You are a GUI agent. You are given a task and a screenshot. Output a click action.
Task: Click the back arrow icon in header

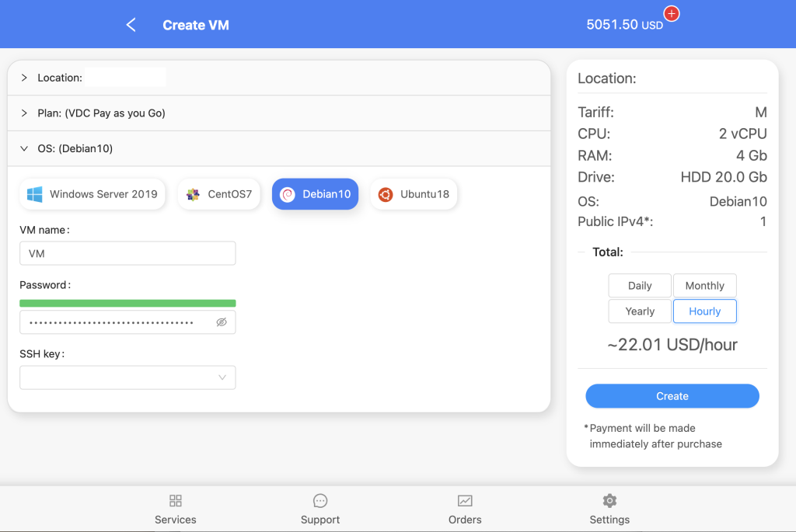pyautogui.click(x=131, y=25)
